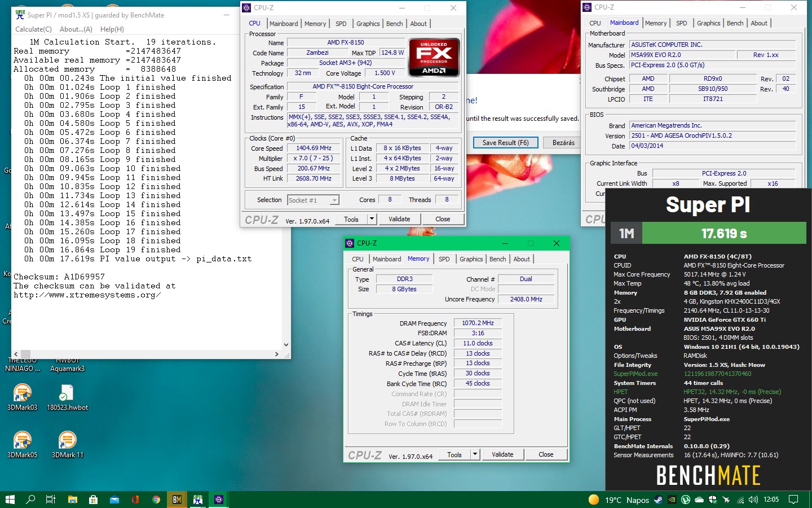Open Mail app from the taskbar

click(x=114, y=500)
